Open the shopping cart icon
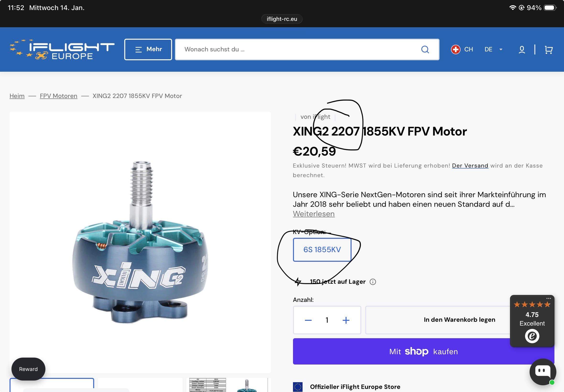The height and width of the screenshot is (392, 564). tap(548, 50)
